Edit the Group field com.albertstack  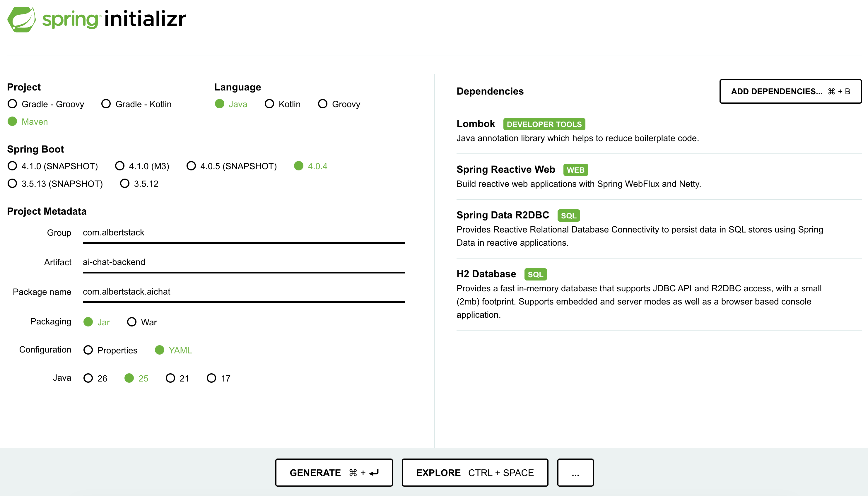pos(244,233)
